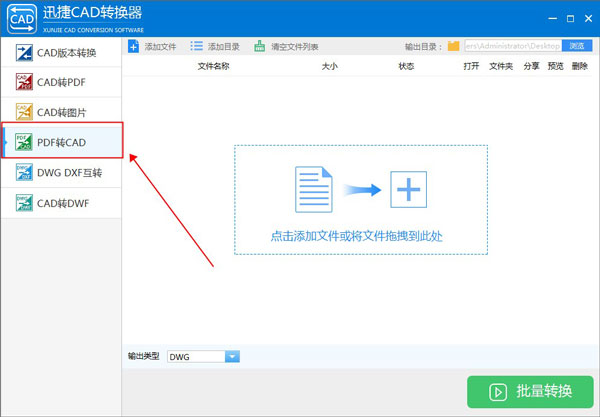Click the 打开 column header
Image resolution: width=600 pixels, height=417 pixels.
[471, 66]
